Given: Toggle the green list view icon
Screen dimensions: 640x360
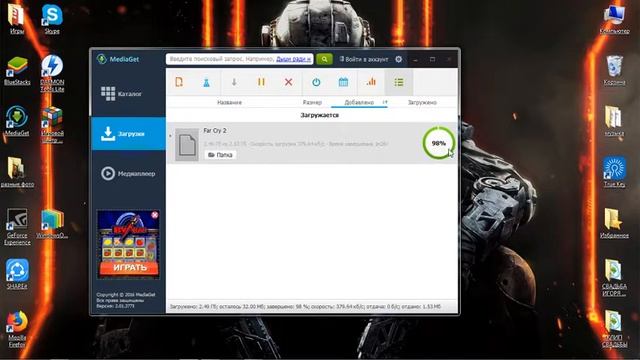Looking at the screenshot, I should [399, 82].
